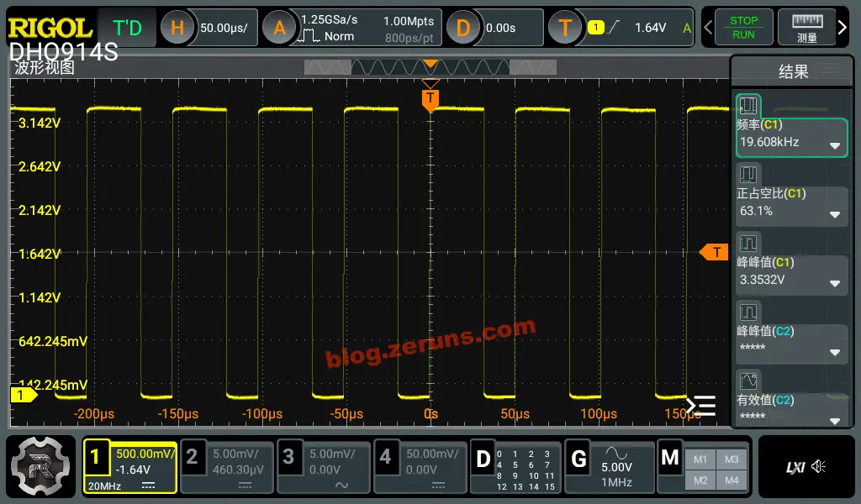Select the frequency C1 measurement icon

click(x=747, y=105)
